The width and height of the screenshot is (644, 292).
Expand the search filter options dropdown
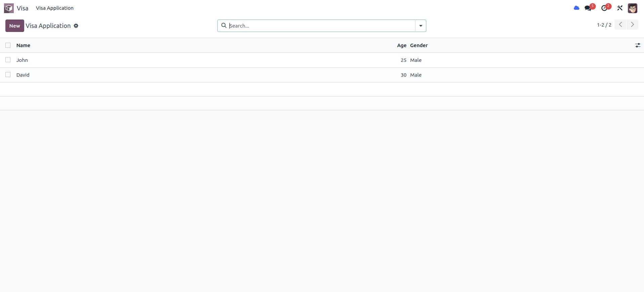coord(421,26)
